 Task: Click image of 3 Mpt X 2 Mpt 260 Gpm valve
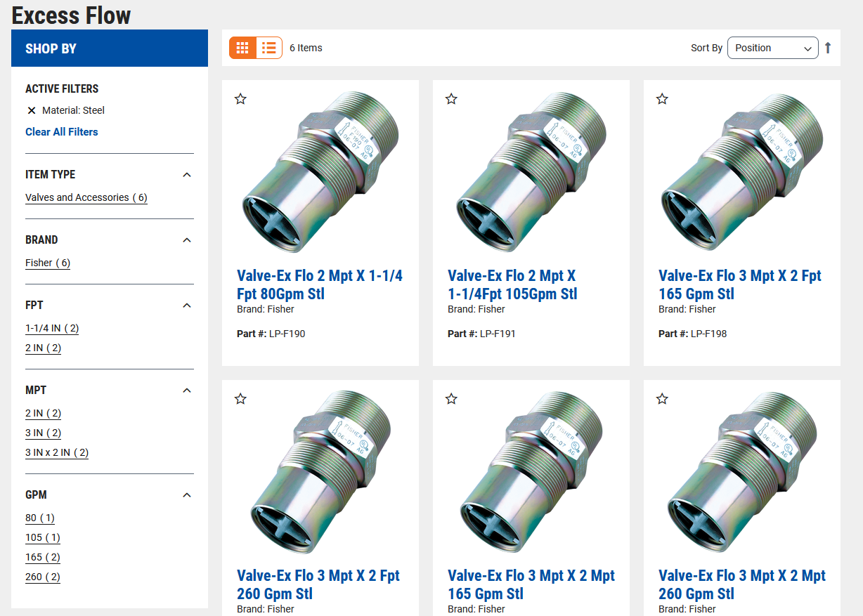pyautogui.click(x=741, y=473)
